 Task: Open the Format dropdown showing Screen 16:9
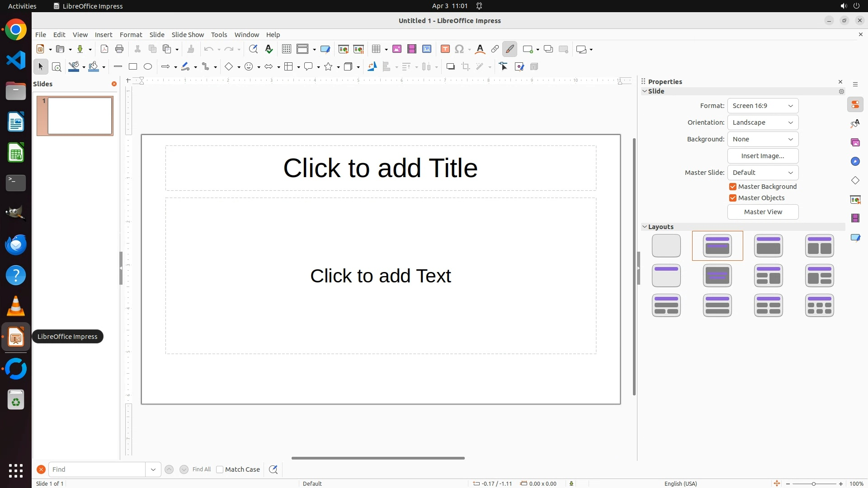pos(763,106)
